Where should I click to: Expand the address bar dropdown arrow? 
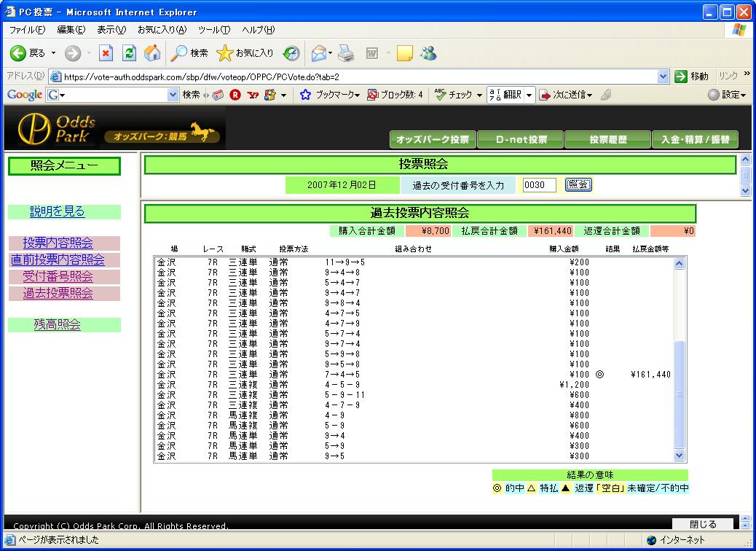pyautogui.click(x=663, y=77)
